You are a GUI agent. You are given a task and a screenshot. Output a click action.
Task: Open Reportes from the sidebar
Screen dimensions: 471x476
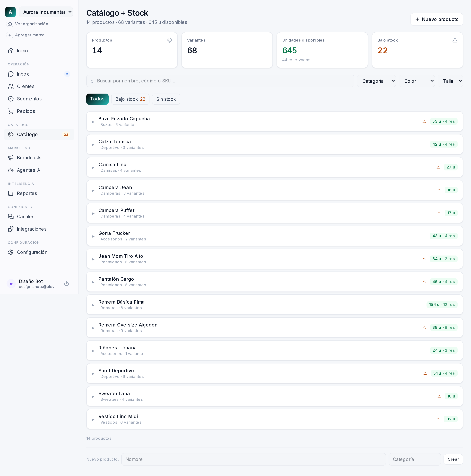pyautogui.click(x=39, y=193)
